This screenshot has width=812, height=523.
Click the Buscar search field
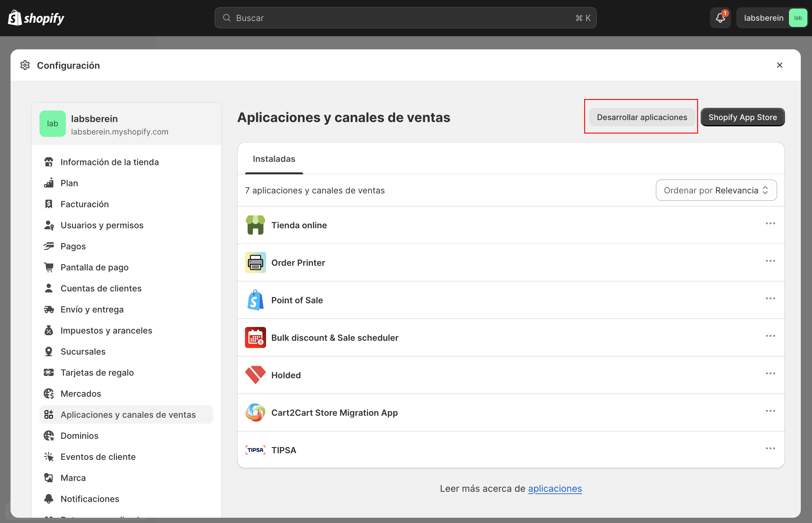point(404,18)
